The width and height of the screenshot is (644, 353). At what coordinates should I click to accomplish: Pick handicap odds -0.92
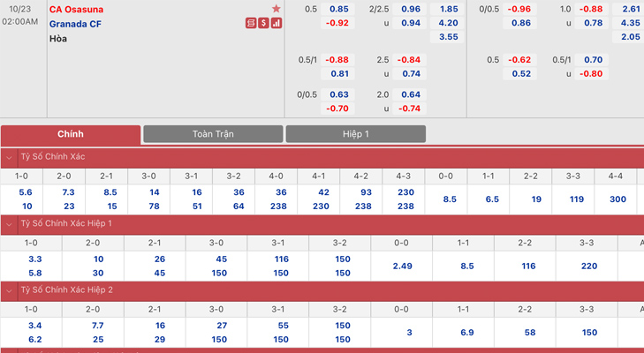click(337, 23)
